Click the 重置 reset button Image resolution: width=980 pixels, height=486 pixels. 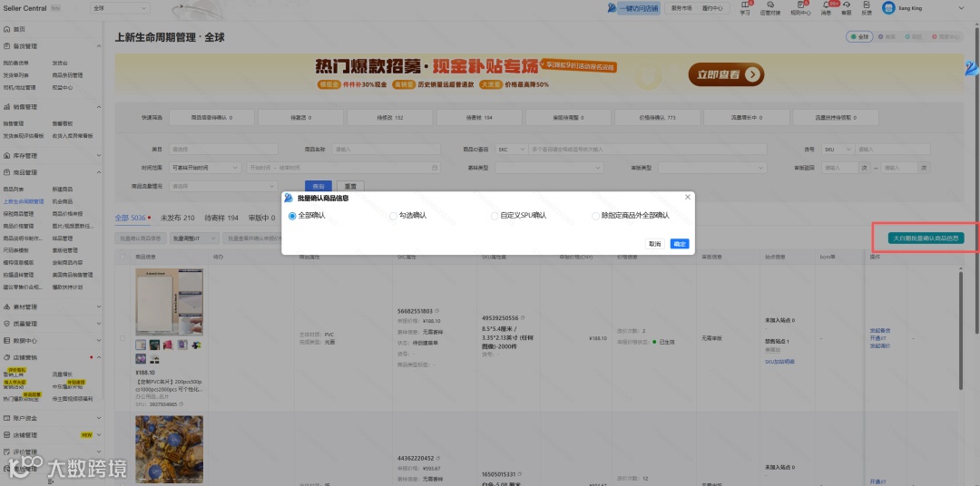(x=350, y=186)
